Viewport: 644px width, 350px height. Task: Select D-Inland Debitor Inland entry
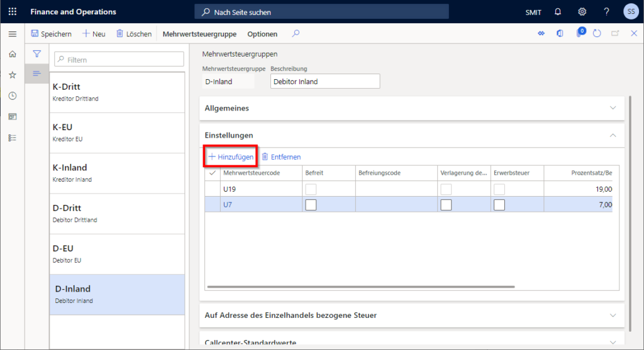point(117,295)
